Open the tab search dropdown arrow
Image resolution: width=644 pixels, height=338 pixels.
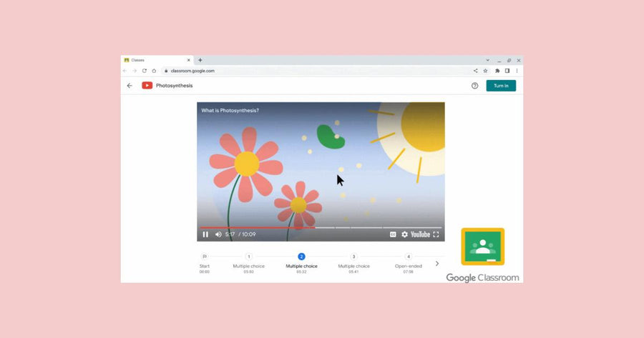point(487,60)
